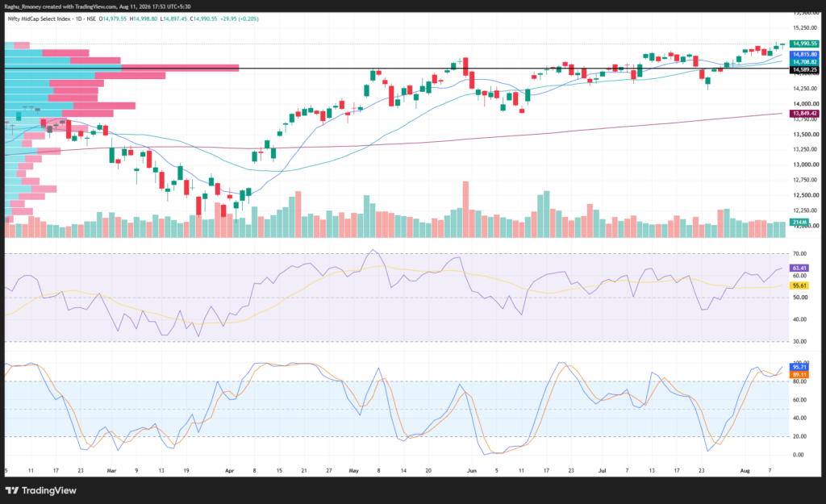Click the 13,000.00 price axis label
Screen dimensions: 826x504
pos(806,165)
